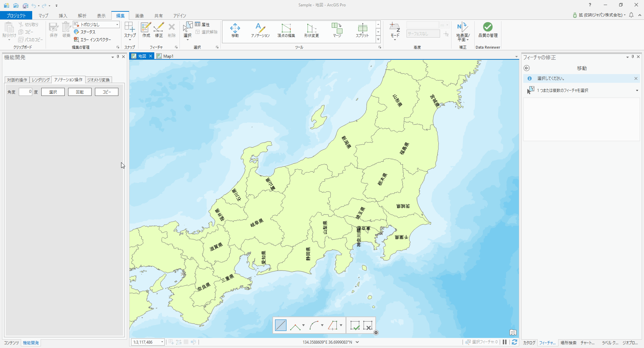Click the 回転 rotate button
Screen dimensions: 644x348
pyautogui.click(x=80, y=92)
